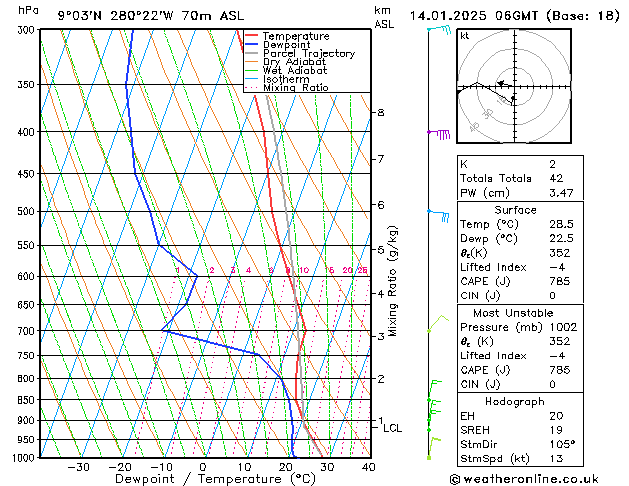Click the 300 hPa pressure axis label
The height and width of the screenshot is (486, 629).
tap(28, 30)
